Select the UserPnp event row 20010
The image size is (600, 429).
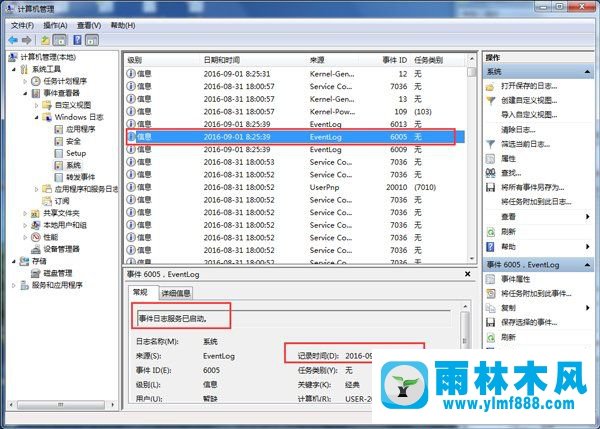(x=295, y=187)
